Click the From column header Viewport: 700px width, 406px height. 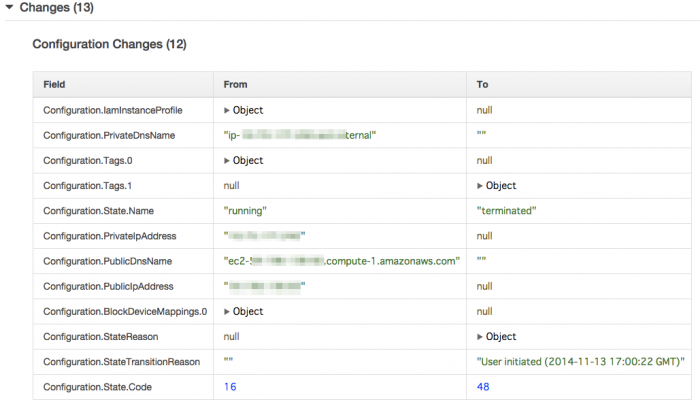point(340,84)
